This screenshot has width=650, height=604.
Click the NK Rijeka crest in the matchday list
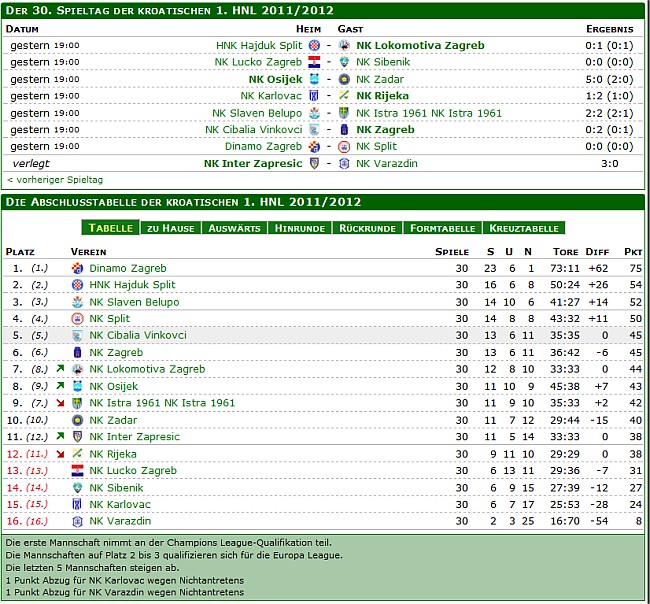click(x=344, y=96)
